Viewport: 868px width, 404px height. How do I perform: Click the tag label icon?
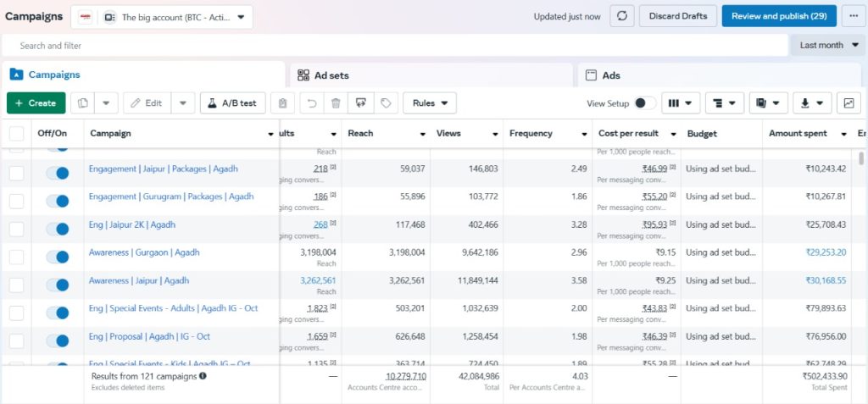(386, 103)
